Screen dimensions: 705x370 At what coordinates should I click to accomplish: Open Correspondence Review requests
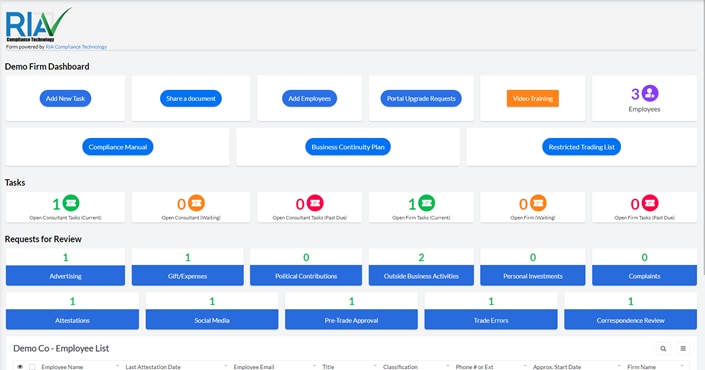630,320
